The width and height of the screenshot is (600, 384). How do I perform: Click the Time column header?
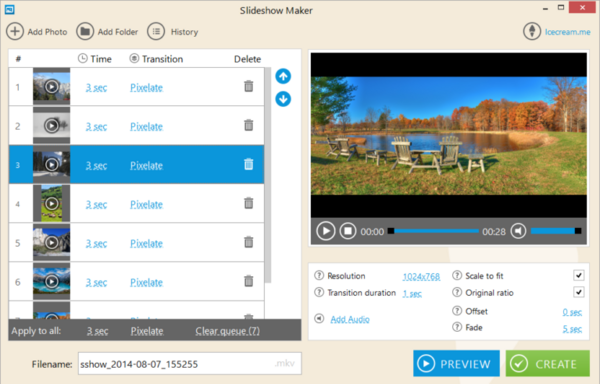pyautogui.click(x=95, y=59)
